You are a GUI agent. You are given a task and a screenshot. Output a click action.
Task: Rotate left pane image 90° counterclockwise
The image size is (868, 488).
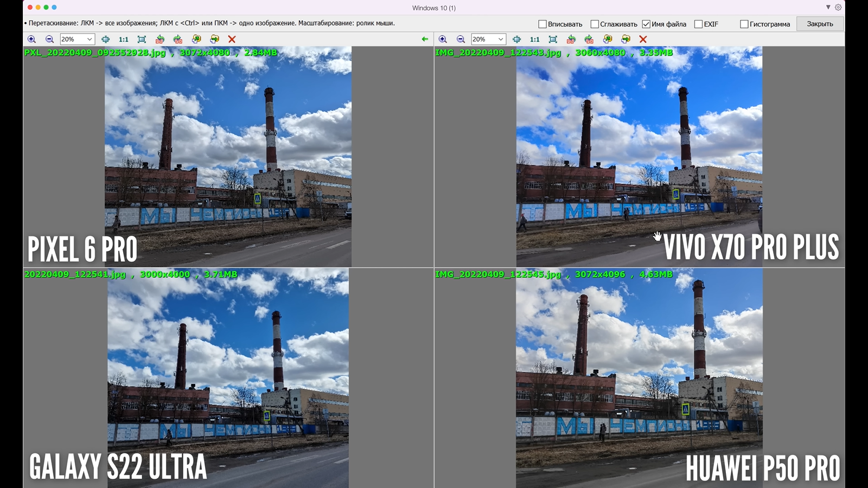click(159, 39)
